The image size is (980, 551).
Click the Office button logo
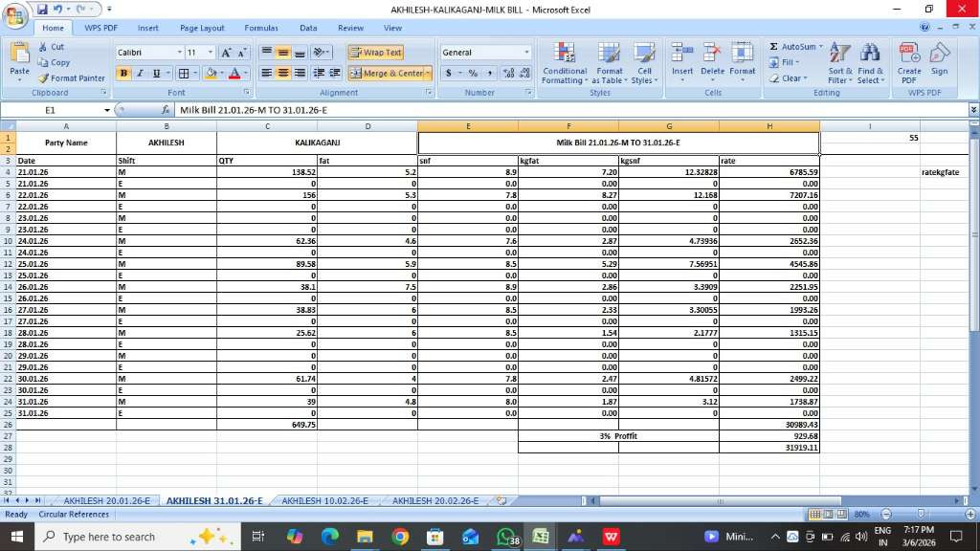pos(15,15)
